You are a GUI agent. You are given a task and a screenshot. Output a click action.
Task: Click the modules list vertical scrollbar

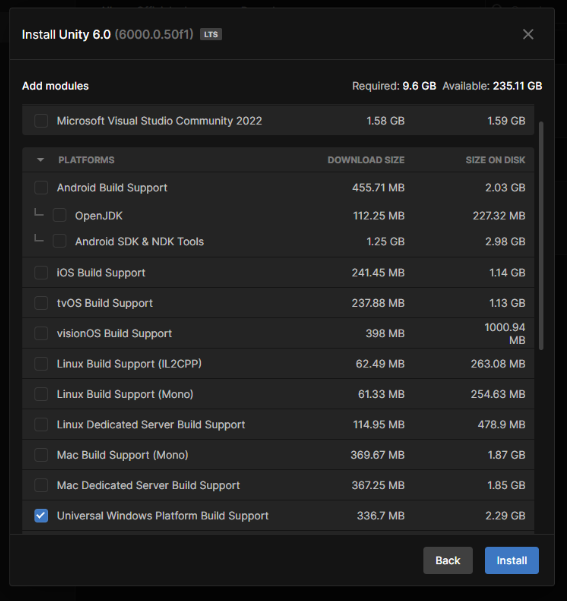coord(541,236)
